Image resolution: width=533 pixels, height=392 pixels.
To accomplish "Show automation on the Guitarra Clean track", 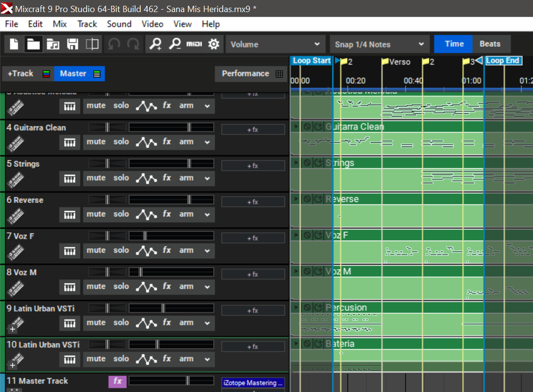I will [x=147, y=142].
